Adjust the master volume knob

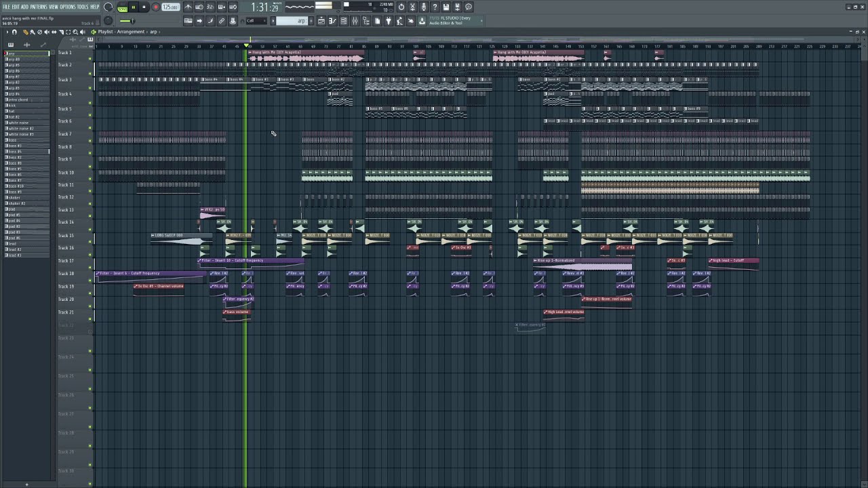(x=108, y=7)
